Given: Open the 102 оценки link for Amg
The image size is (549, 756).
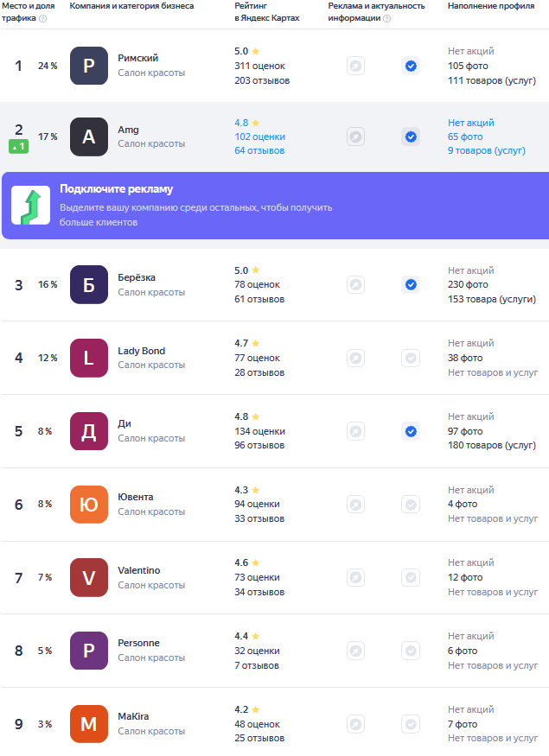Looking at the screenshot, I should (260, 137).
